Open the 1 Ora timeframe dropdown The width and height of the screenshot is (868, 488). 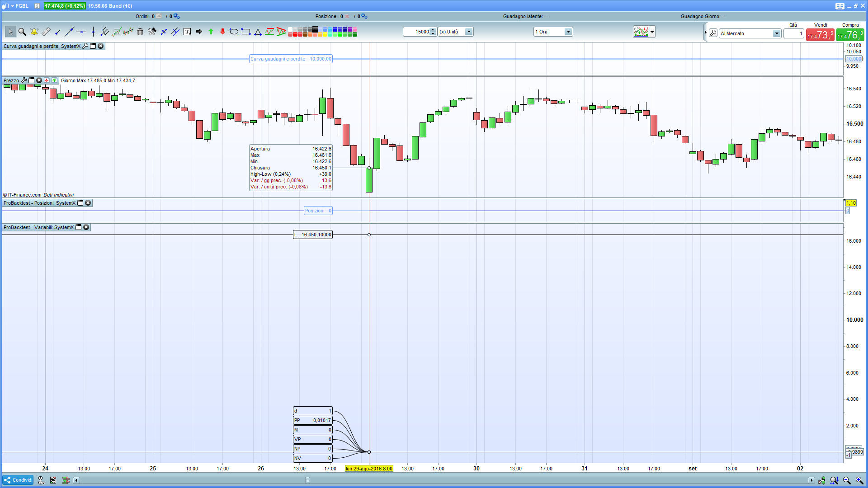point(568,32)
